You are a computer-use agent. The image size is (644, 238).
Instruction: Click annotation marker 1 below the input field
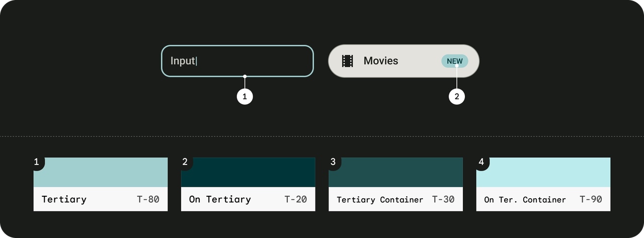[x=245, y=97]
